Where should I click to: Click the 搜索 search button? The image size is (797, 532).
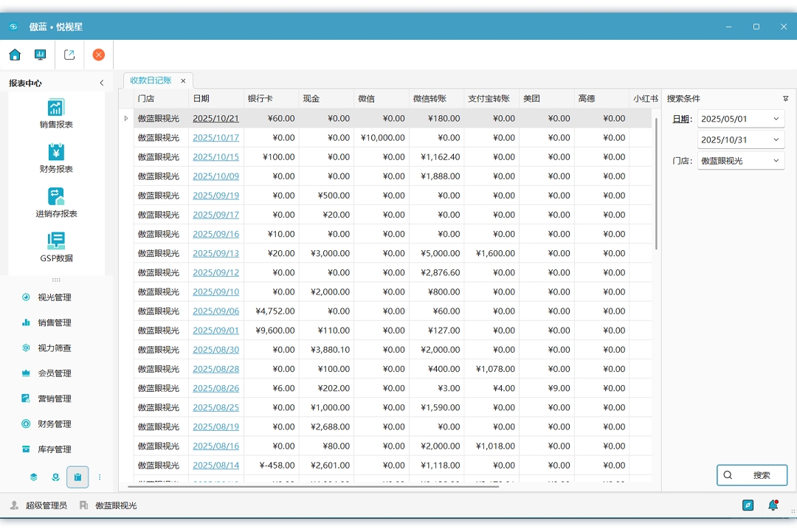click(x=752, y=475)
